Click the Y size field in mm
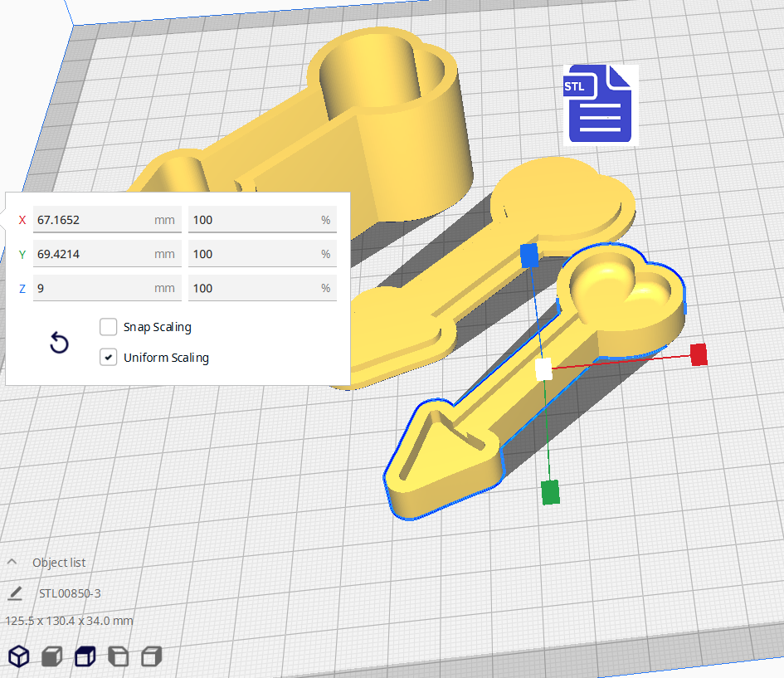The width and height of the screenshot is (784, 678). [x=93, y=254]
